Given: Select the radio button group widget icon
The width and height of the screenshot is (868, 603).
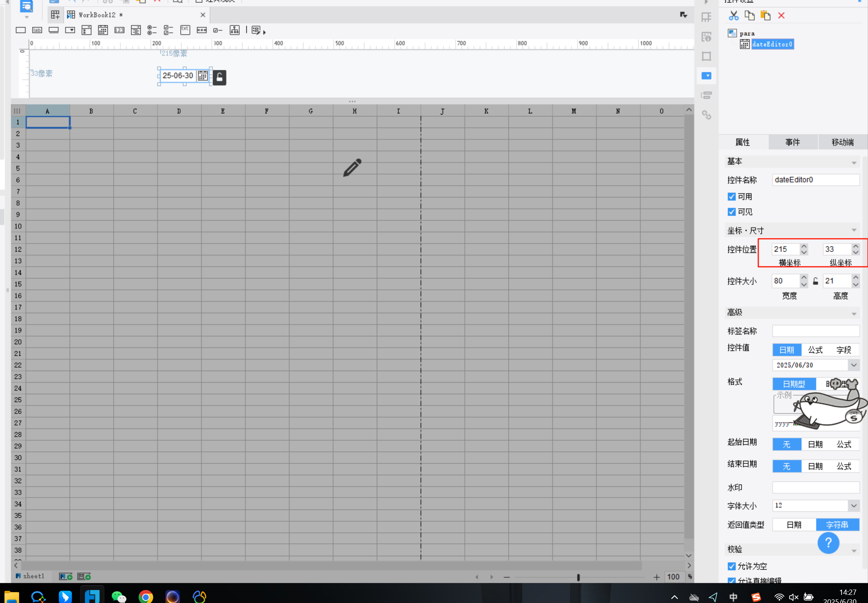Looking at the screenshot, I should click(152, 30).
